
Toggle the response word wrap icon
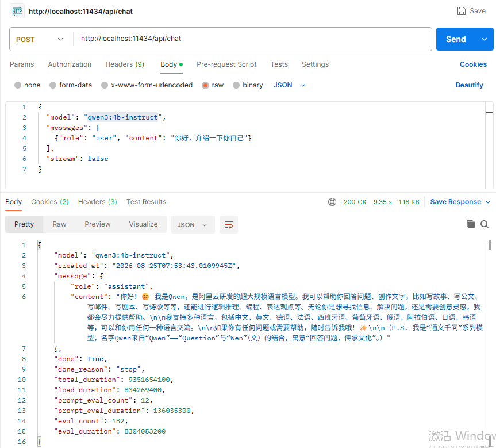(228, 225)
